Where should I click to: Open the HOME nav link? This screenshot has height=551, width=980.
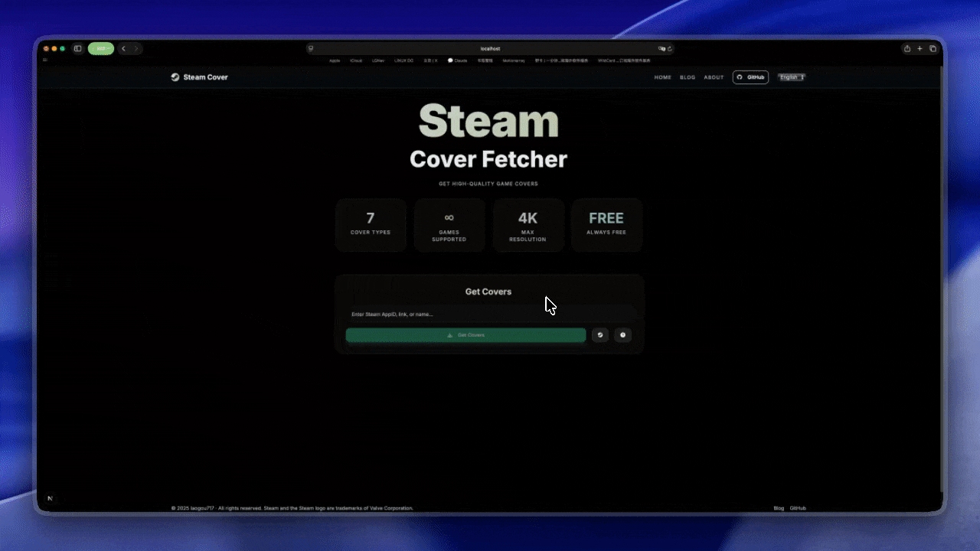pos(662,77)
